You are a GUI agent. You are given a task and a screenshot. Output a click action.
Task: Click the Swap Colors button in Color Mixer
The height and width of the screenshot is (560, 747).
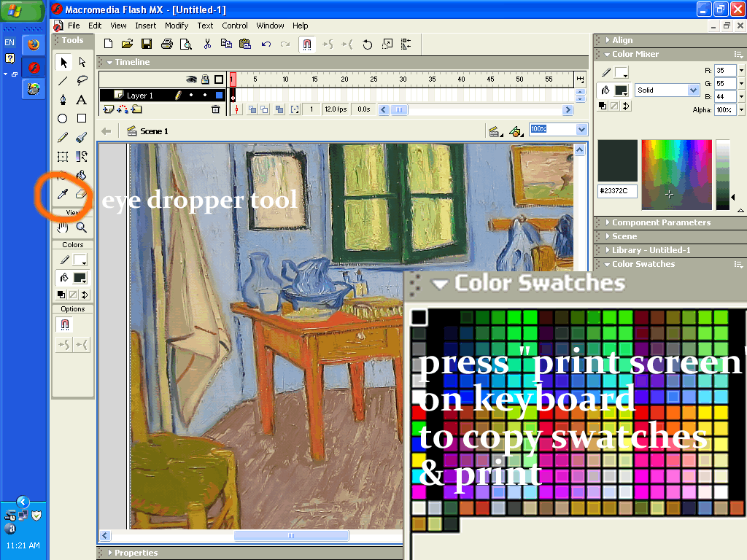[x=626, y=106]
